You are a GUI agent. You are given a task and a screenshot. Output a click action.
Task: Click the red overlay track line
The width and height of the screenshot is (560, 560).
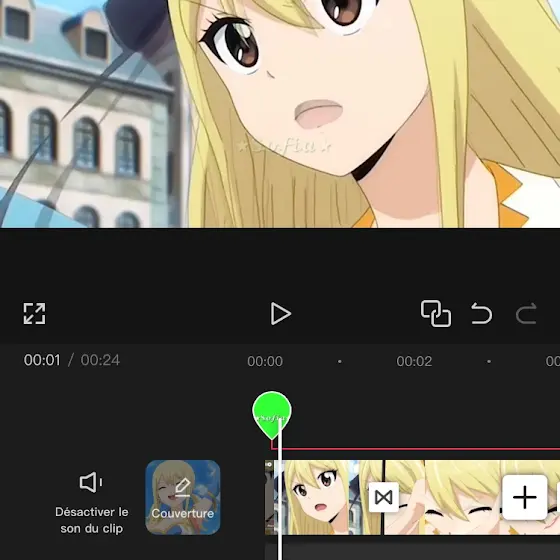[415, 449]
